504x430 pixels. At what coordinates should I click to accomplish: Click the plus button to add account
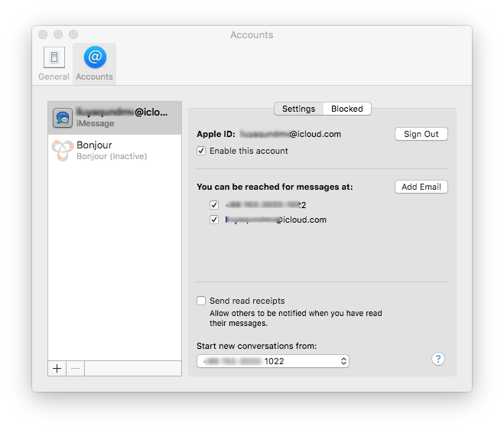57,368
